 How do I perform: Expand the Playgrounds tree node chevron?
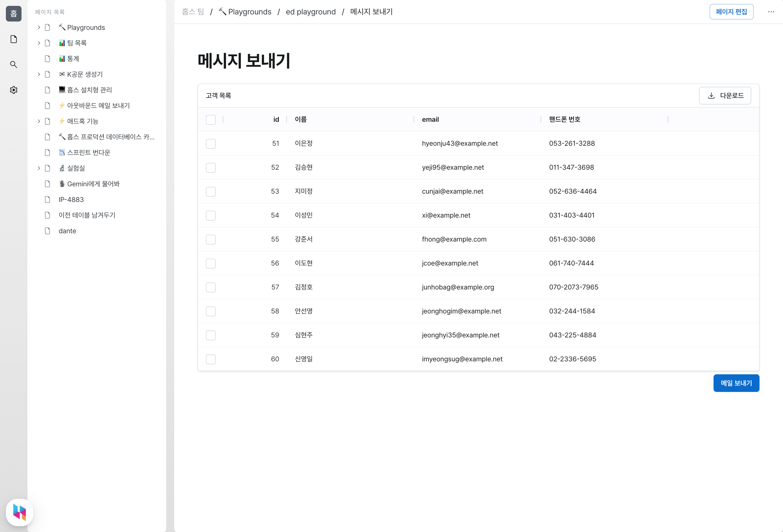coord(39,27)
